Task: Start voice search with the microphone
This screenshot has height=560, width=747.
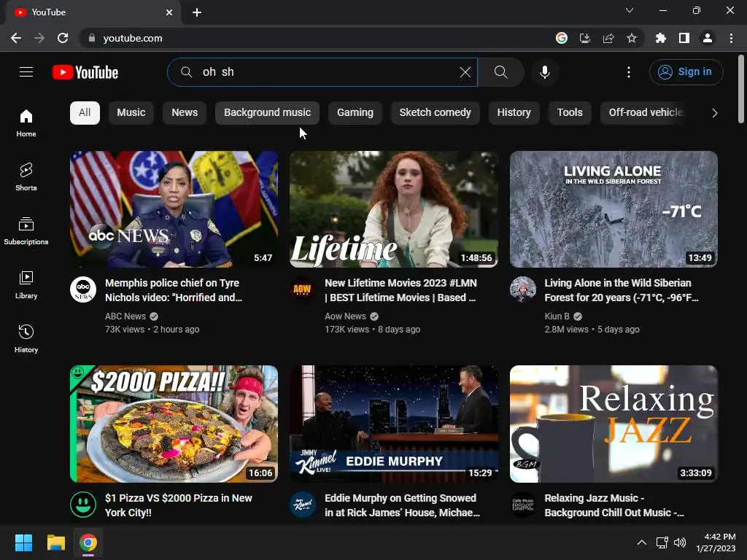Action: 544,72
